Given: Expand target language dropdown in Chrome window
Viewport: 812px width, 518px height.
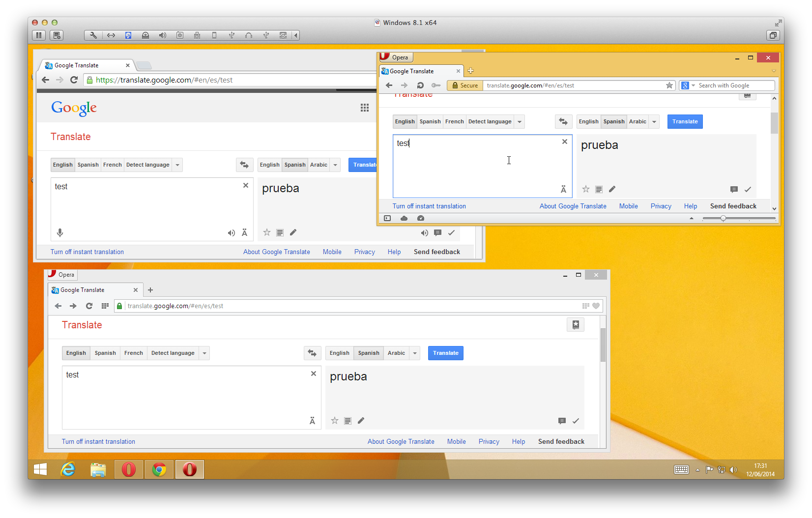Looking at the screenshot, I should 335,165.
